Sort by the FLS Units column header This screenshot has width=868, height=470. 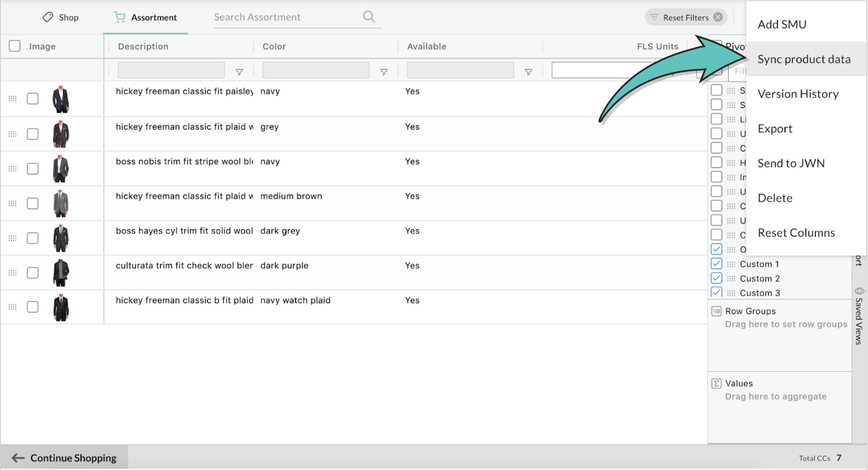[657, 47]
